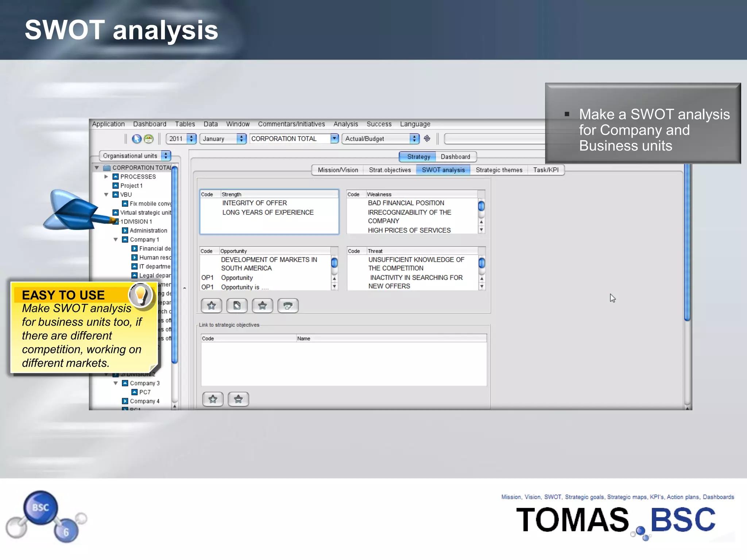Click the Threat list scroll-up arrow
This screenshot has width=747, height=560.
(x=482, y=278)
